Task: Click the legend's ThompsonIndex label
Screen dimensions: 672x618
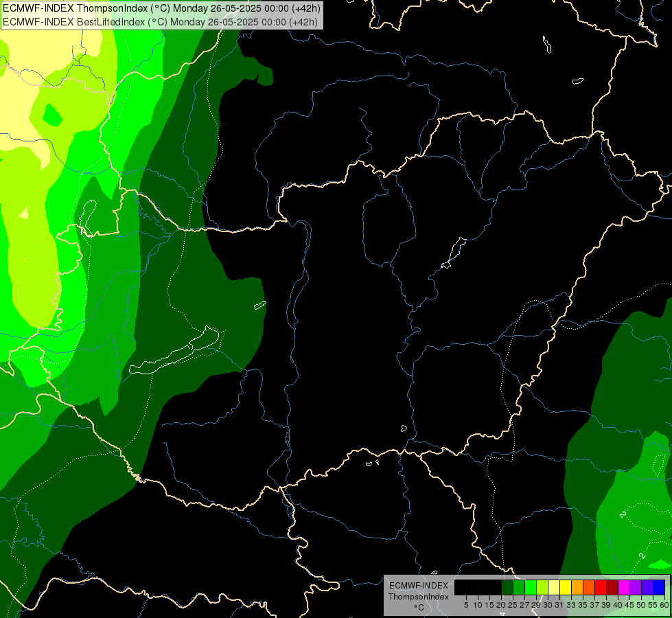Action: 419,597
